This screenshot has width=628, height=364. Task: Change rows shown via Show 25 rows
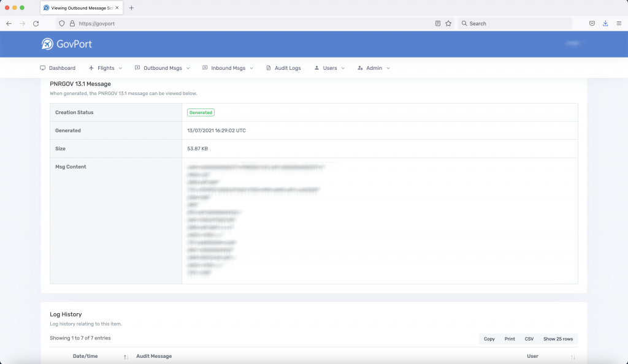point(558,339)
